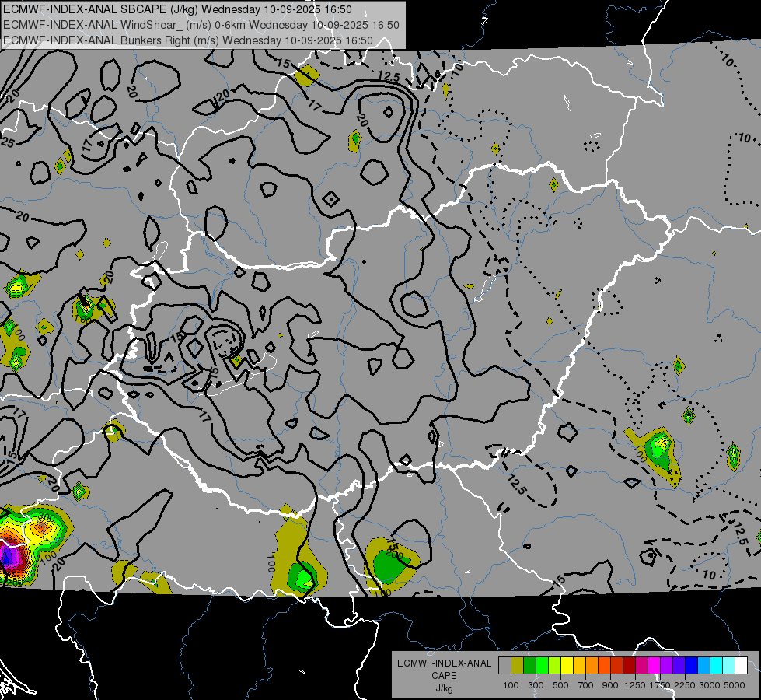The height and width of the screenshot is (700, 761).
Task: Select the ECMWF-INDEX-ANAL legend title
Action: tap(444, 663)
